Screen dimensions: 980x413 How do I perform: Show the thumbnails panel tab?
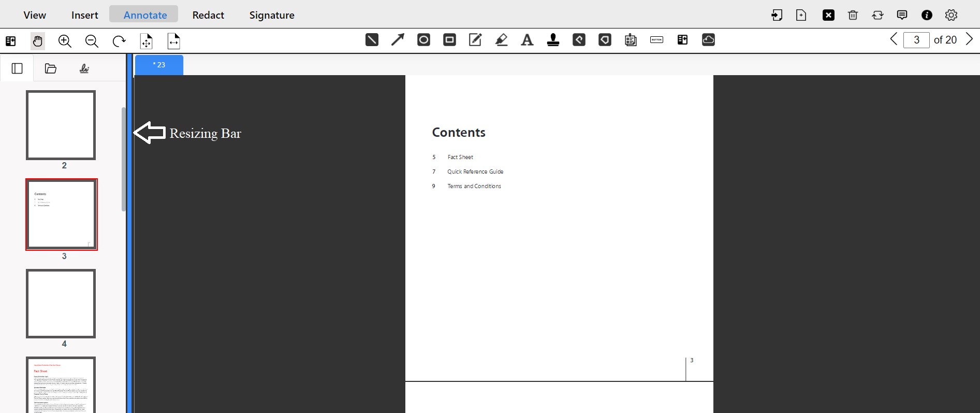click(17, 68)
